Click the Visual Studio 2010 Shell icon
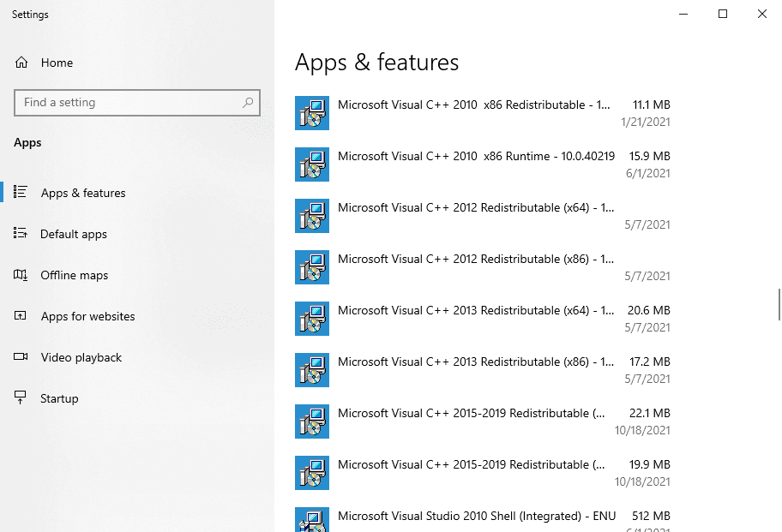The width and height of the screenshot is (782, 532). (312, 519)
